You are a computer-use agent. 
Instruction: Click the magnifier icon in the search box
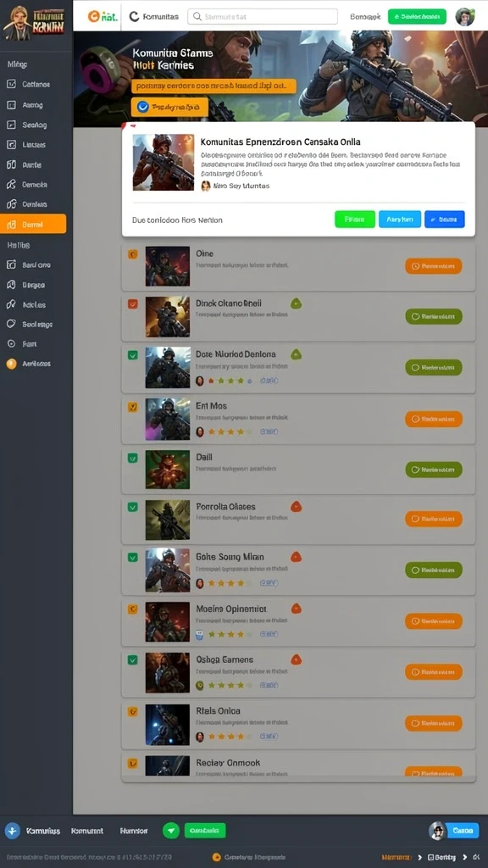197,17
